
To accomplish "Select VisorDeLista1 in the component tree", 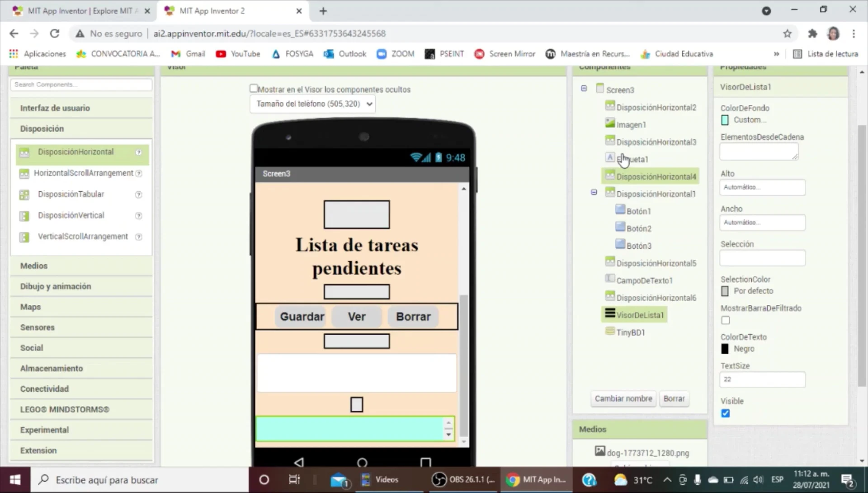I will coord(640,315).
